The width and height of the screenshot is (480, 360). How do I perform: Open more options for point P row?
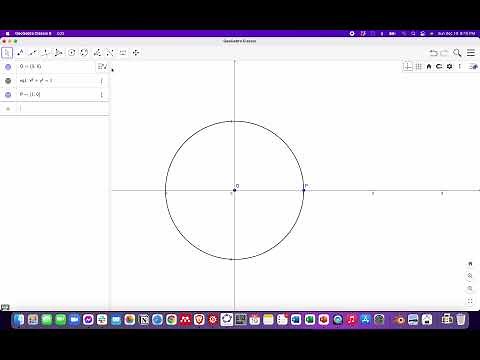102,95
